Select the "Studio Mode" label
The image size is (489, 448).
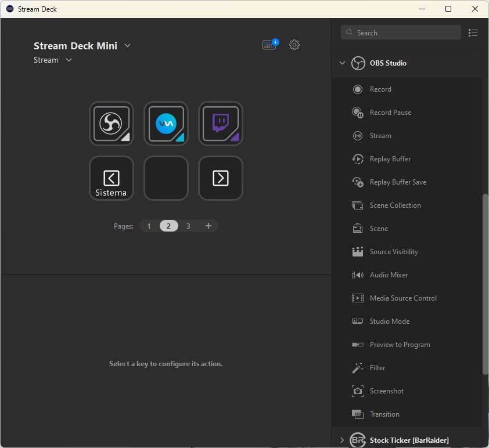pyautogui.click(x=389, y=321)
